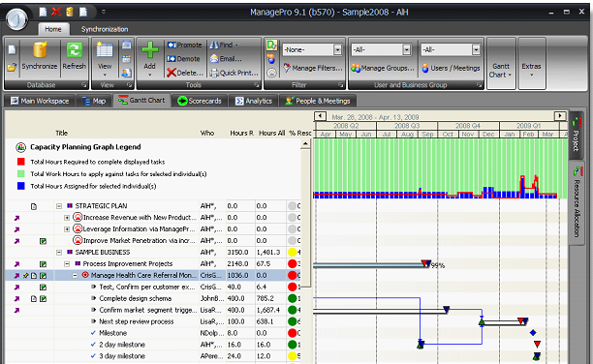
Task: Click yellow status circle for SAMPLE BUSINESS
Action: click(293, 252)
